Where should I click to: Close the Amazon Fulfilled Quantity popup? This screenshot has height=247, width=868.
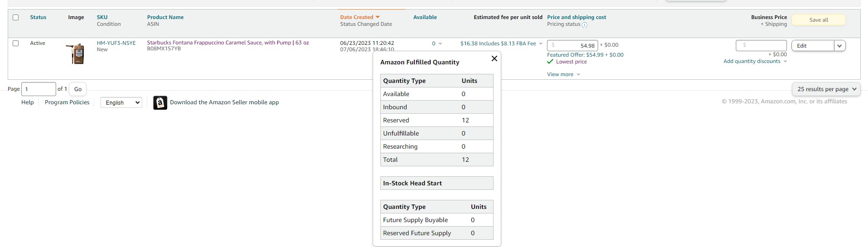[494, 58]
